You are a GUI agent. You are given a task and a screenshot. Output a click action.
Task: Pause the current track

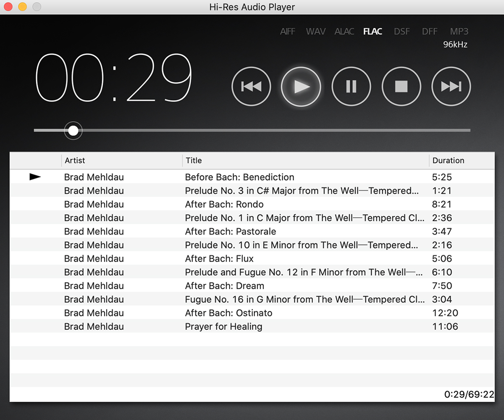click(351, 86)
